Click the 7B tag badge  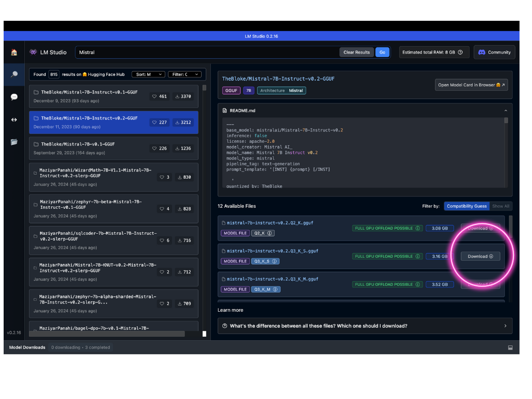tap(249, 90)
